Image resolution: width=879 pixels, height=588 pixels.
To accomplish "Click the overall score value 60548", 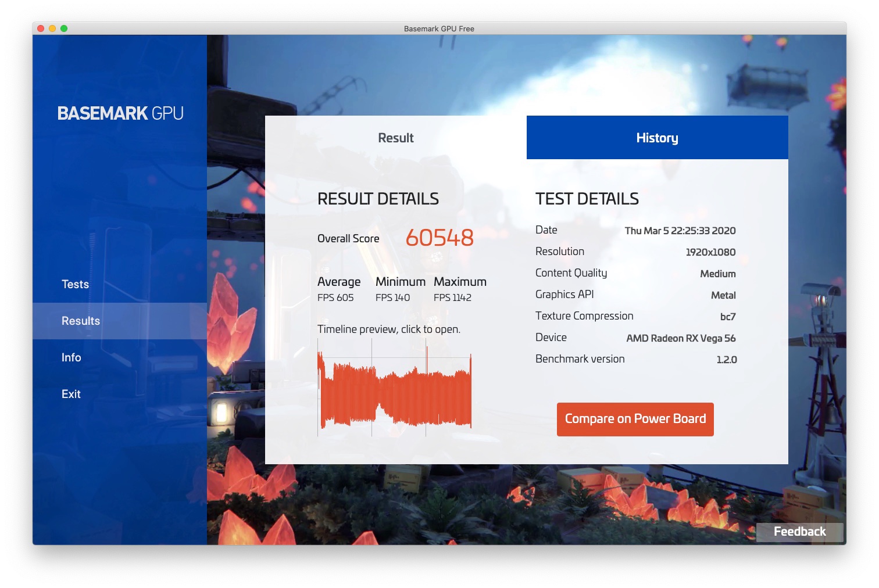I will click(x=440, y=238).
